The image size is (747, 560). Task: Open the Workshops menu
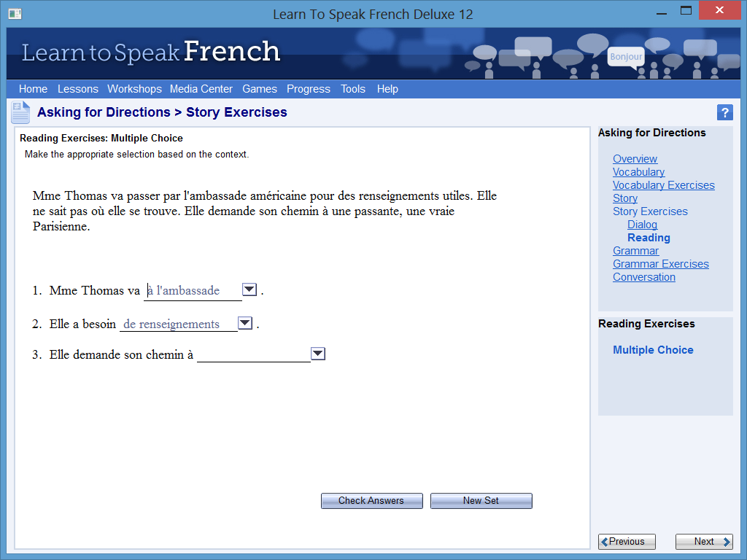134,89
